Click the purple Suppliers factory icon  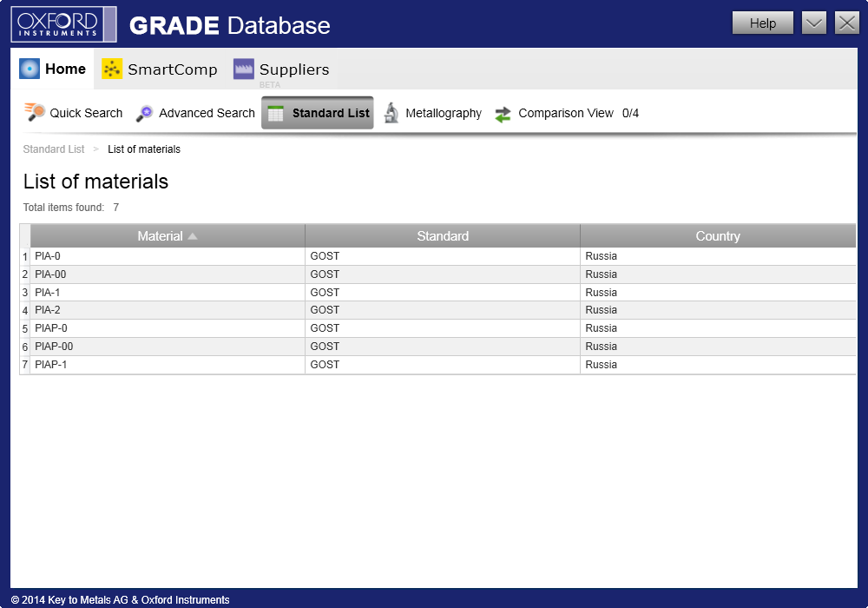coord(244,69)
